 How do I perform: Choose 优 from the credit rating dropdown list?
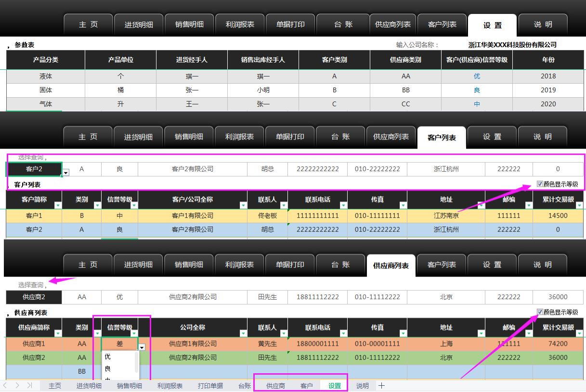tap(118, 357)
